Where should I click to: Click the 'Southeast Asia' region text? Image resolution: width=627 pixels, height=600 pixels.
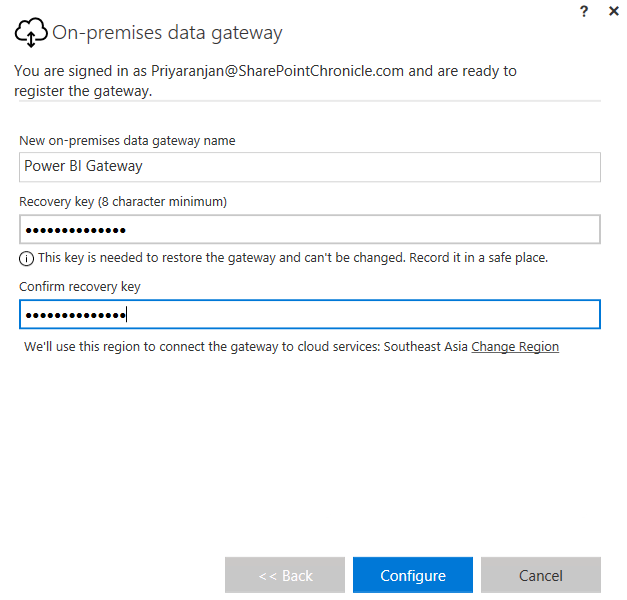coord(425,346)
